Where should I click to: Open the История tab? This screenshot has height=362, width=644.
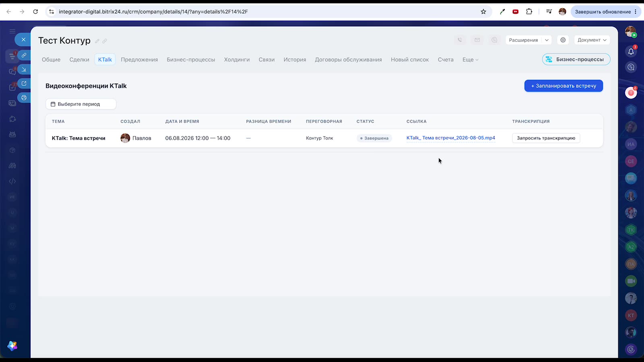point(295,60)
